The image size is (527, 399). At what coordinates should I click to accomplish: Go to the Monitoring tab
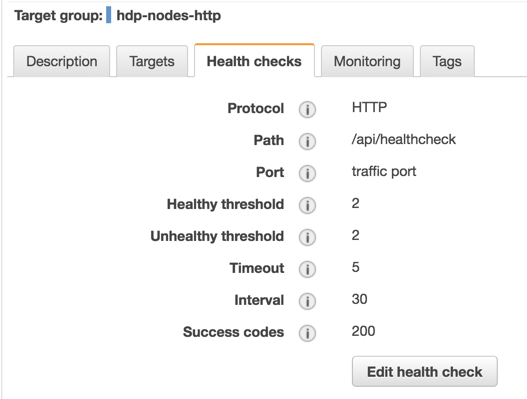(367, 62)
